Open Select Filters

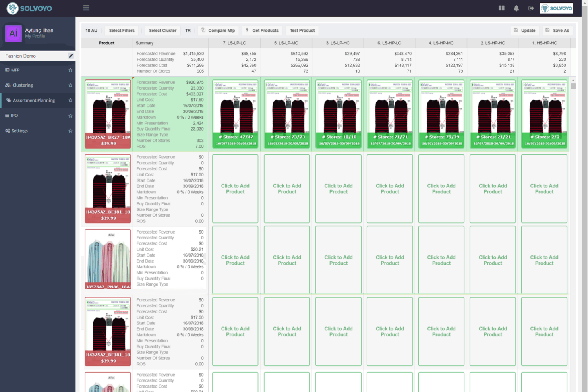pyautogui.click(x=122, y=31)
